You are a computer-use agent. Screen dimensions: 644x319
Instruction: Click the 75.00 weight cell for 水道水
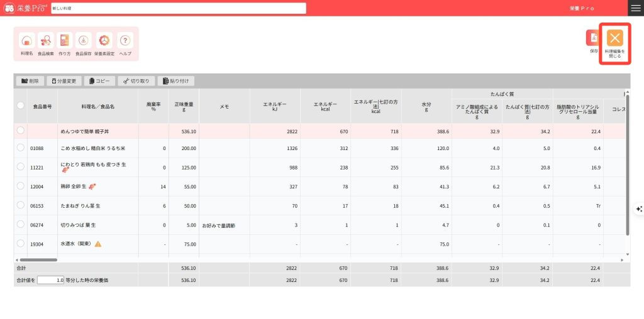(184, 244)
